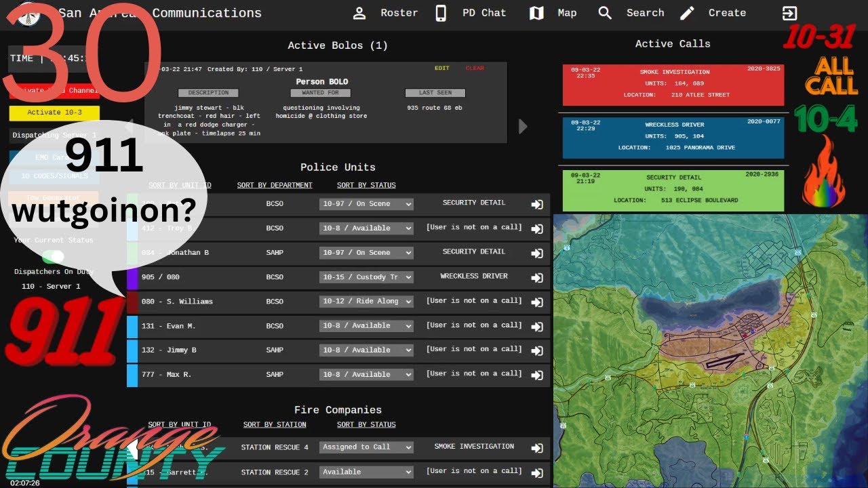Viewport: 868px width, 488px height.
Task: Click the Create pencil icon
Action: (687, 14)
